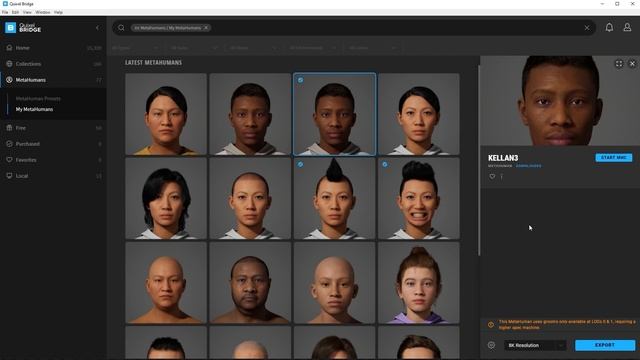The height and width of the screenshot is (360, 640).
Task: Expand the Kellan3 preview to fullscreen
Action: 619,64
